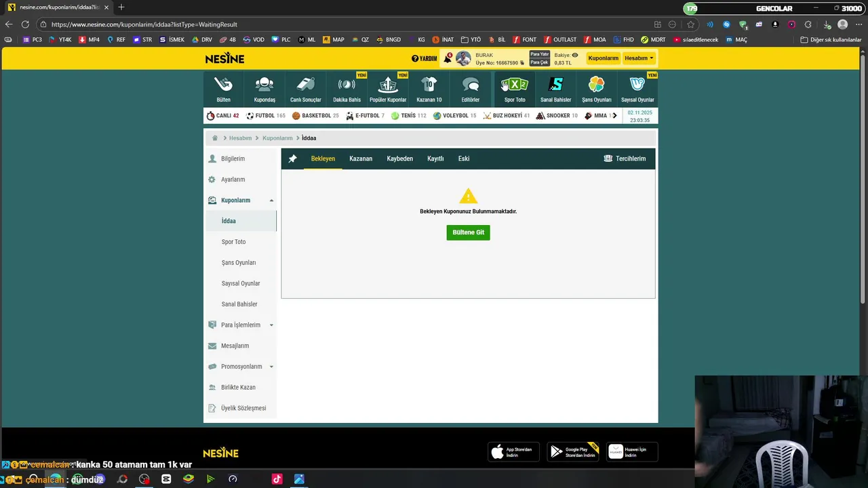This screenshot has width=868, height=488.
Task: Open Canlı Sonuçlar whistle icon
Action: coord(306,84)
